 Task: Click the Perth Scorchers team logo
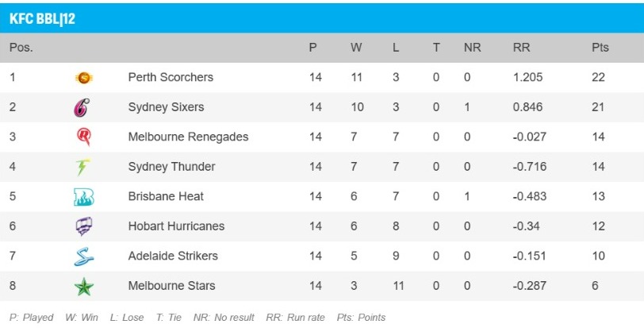[x=83, y=78]
